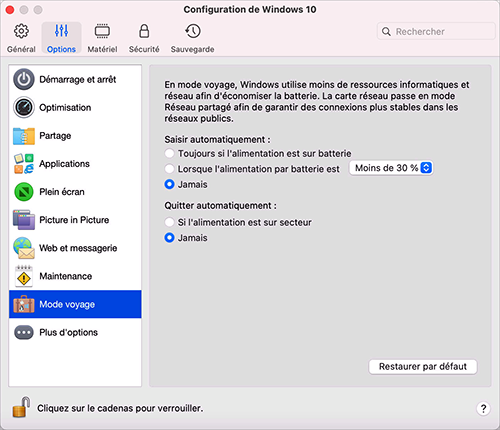Select Démarrage et arrêt in sidebar
The height and width of the screenshot is (430, 500).
point(75,79)
